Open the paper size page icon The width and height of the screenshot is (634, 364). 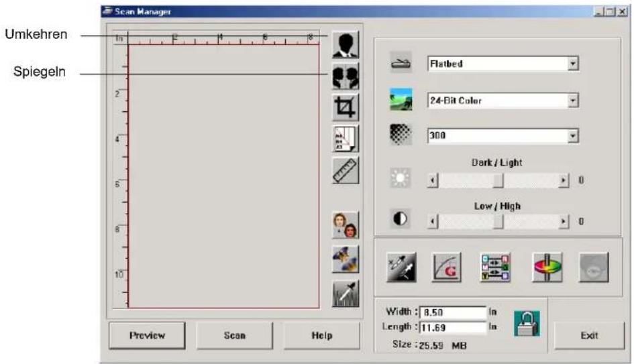point(346,139)
